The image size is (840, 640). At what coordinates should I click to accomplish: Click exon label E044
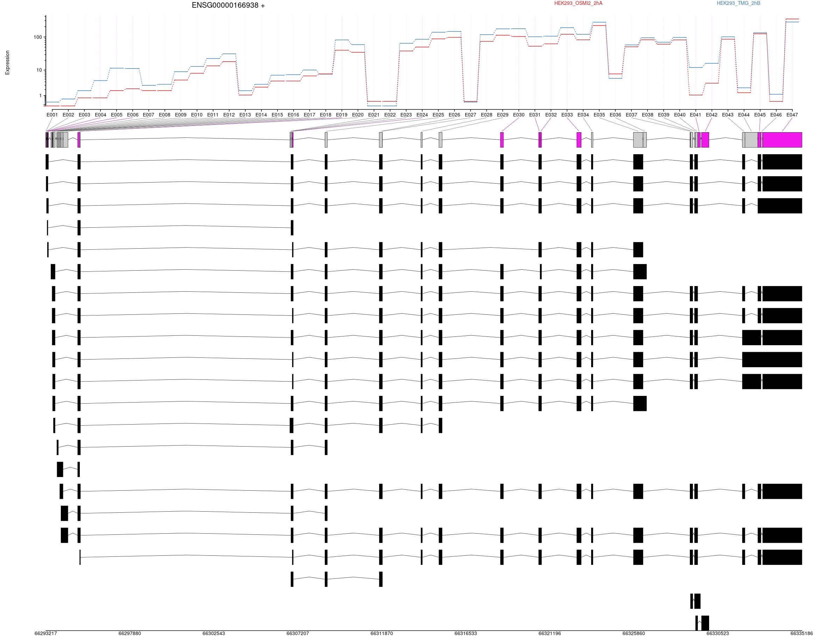tap(744, 115)
